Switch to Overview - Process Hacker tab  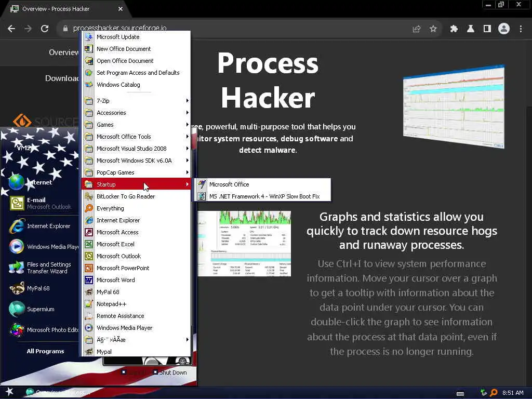66,9
